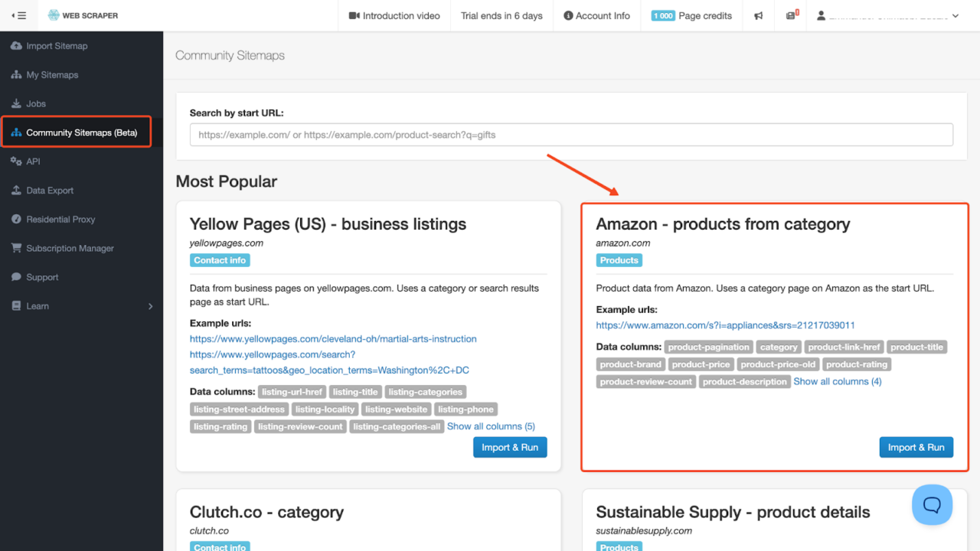Focus the Search by start URL field

click(571, 135)
